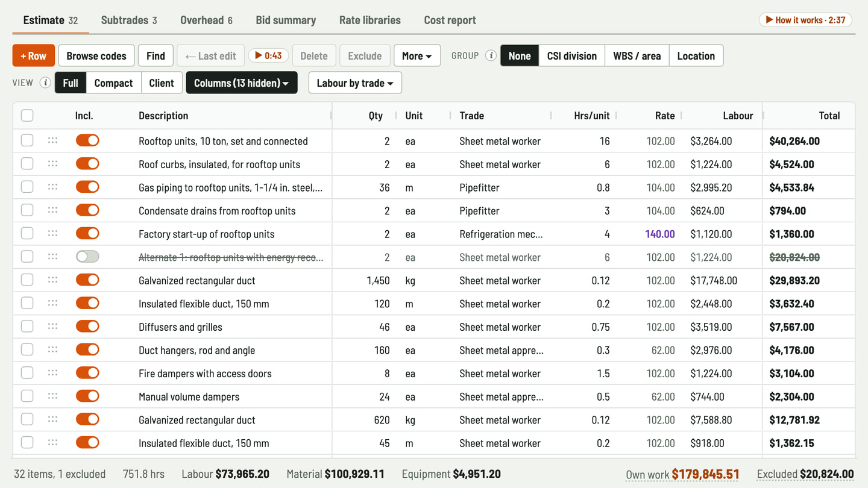The image size is (868, 488).
Task: Click drag handle on Manual volume dampers row
Action: [52, 396]
